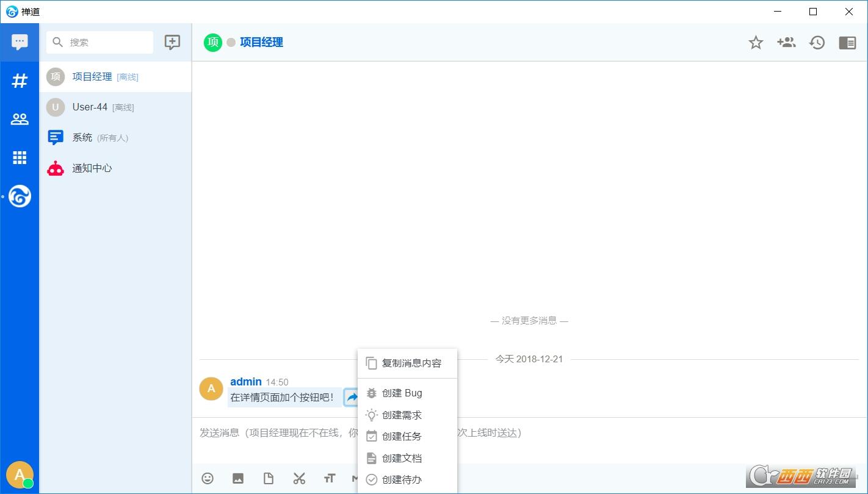Open the admin profile avatar in the bottom-left corner
The height and width of the screenshot is (494, 868).
(x=20, y=474)
